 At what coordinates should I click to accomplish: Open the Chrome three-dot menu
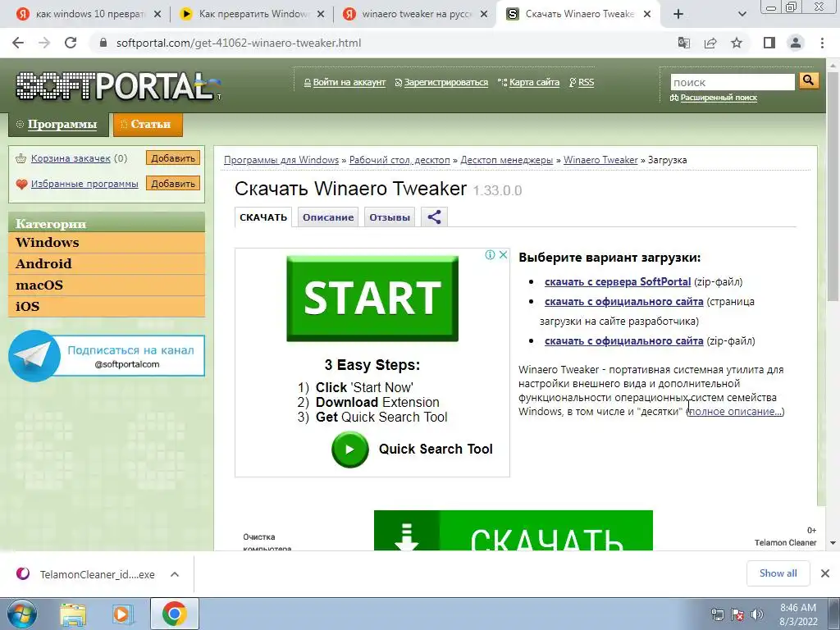(x=822, y=43)
